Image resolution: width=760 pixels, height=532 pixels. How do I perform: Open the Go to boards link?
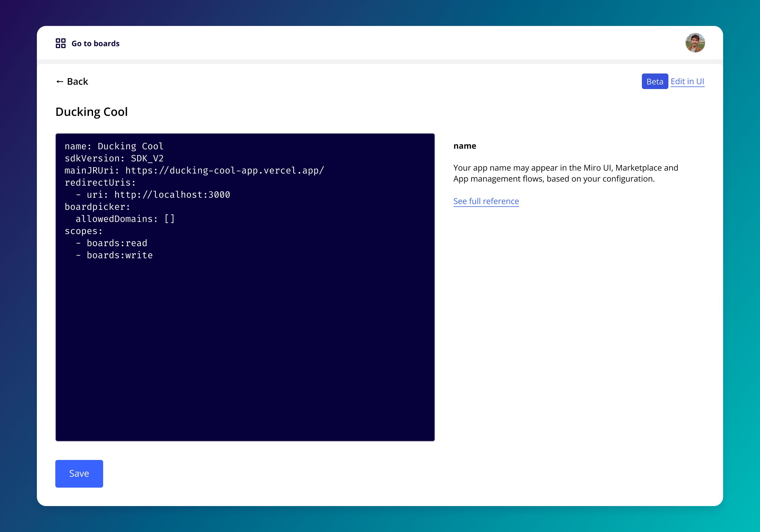point(95,43)
